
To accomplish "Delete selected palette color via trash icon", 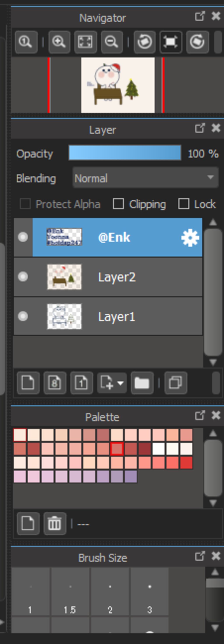I will coord(55,524).
